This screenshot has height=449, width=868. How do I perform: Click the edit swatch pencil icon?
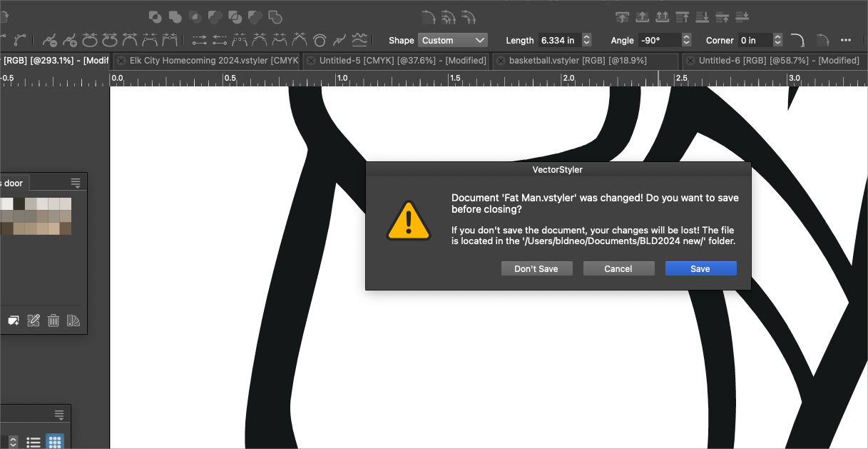[x=34, y=321]
